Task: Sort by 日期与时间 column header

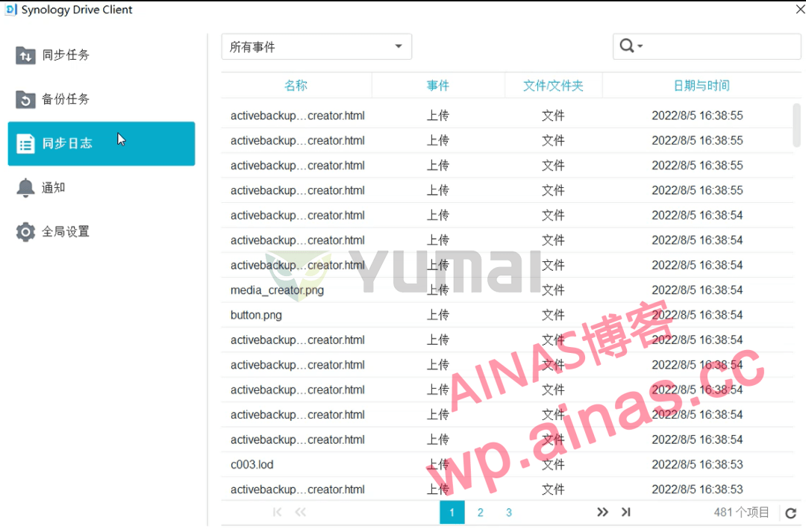Action: point(702,85)
